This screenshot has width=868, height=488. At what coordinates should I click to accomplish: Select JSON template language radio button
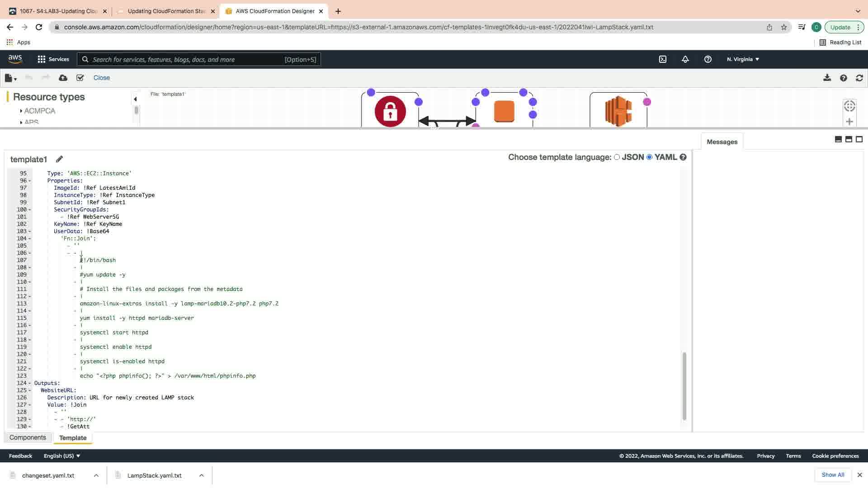(617, 157)
